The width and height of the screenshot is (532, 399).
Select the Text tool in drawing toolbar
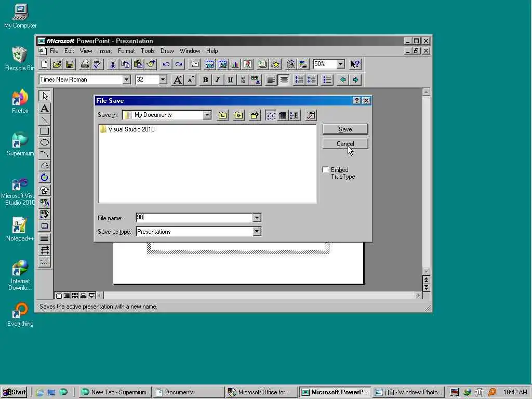(x=45, y=109)
